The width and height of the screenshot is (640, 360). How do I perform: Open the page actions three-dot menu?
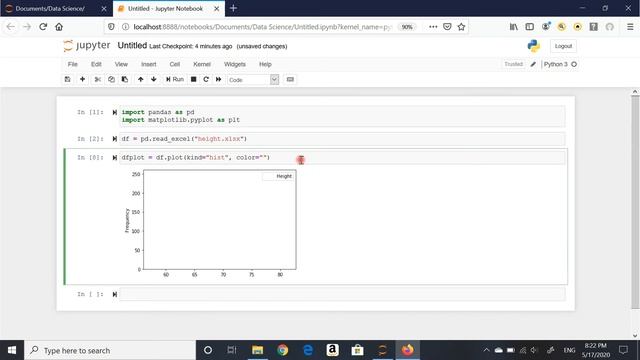(x=433, y=27)
